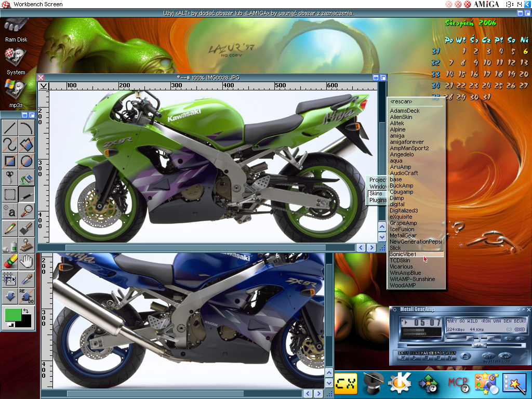This screenshot has width=532, height=399.
Task: Select the filled ellipse tool
Action: (x=26, y=161)
